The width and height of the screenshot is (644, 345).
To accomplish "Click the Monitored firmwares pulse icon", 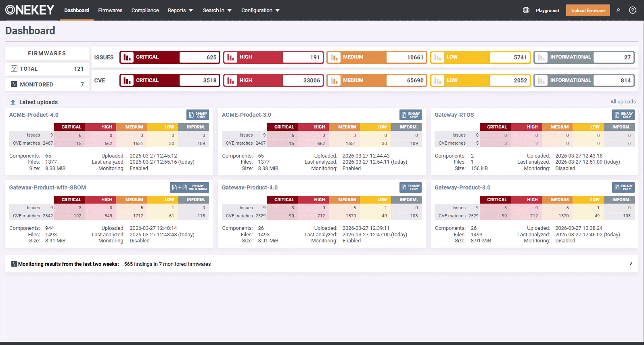I will pyautogui.click(x=14, y=84).
